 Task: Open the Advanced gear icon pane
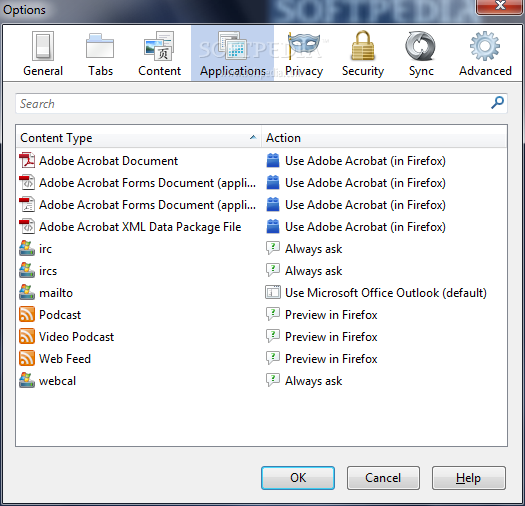485,46
